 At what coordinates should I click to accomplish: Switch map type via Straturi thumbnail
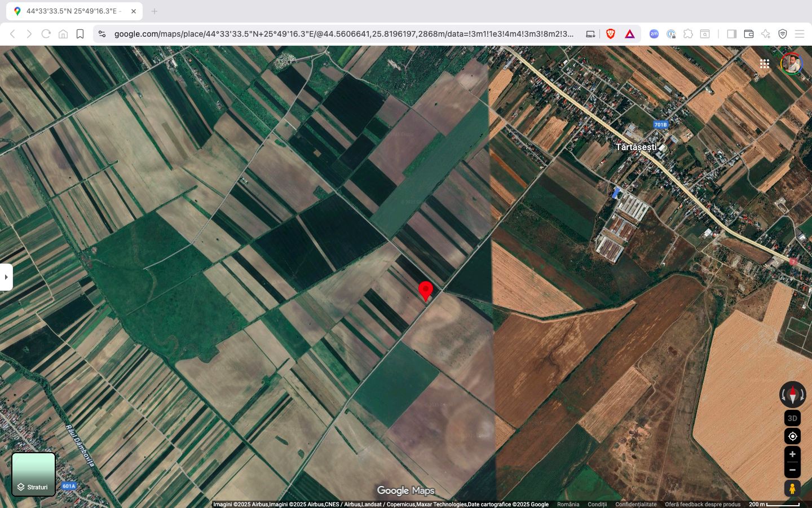[34, 474]
